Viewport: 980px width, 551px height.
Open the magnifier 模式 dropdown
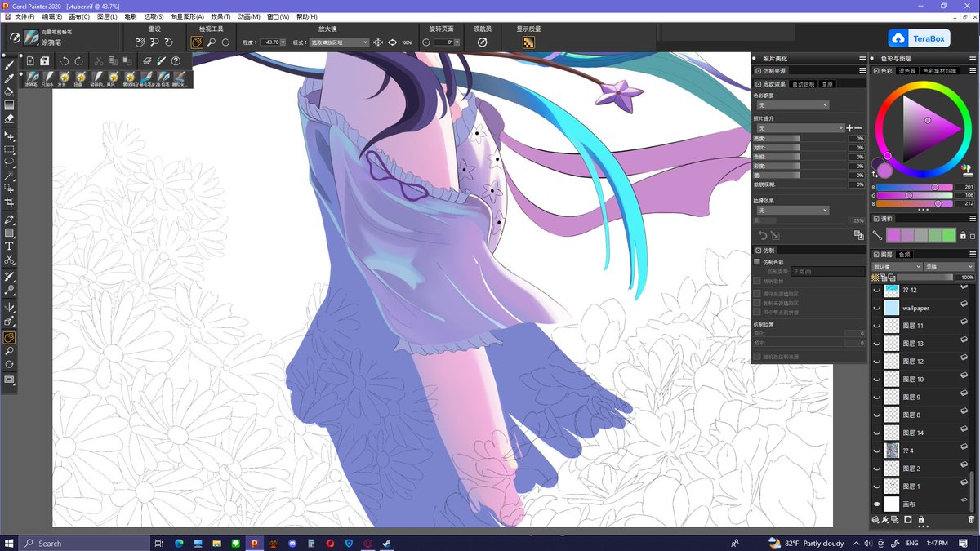(x=340, y=42)
